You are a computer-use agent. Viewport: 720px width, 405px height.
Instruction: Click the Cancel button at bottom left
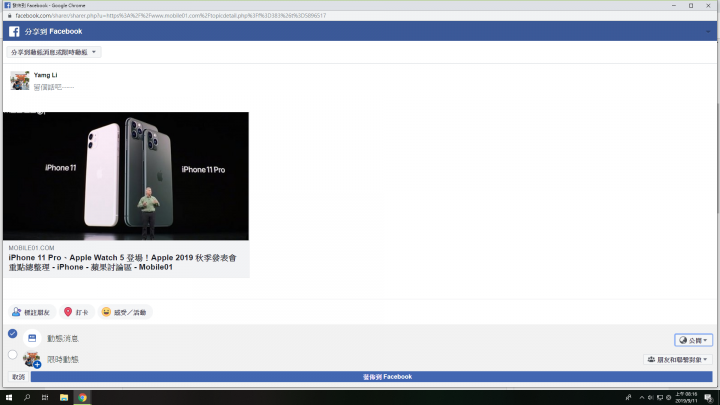point(18,377)
